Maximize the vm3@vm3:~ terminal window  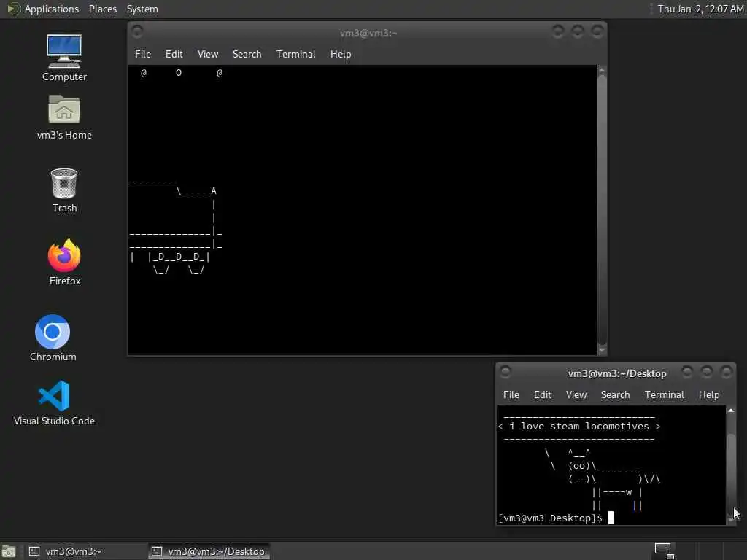pyautogui.click(x=578, y=31)
